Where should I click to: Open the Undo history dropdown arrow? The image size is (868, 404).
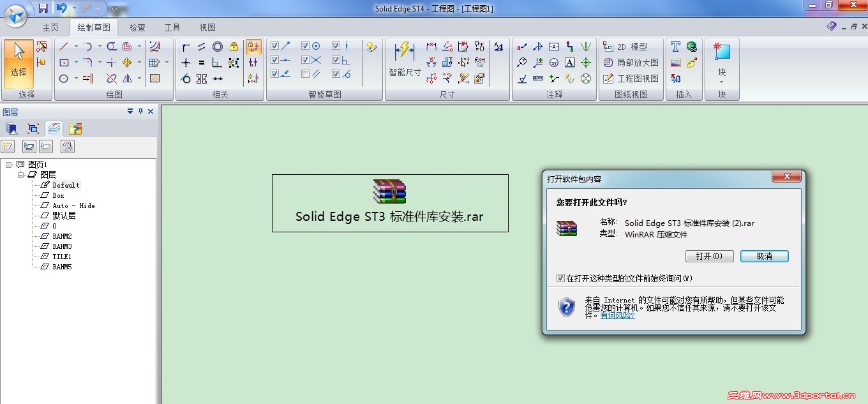click(73, 8)
